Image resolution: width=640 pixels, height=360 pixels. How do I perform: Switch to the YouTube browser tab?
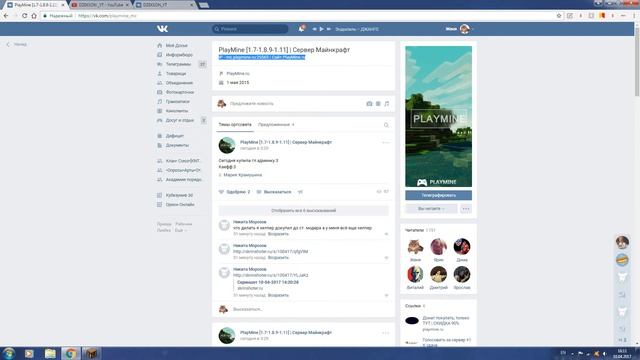[100, 5]
